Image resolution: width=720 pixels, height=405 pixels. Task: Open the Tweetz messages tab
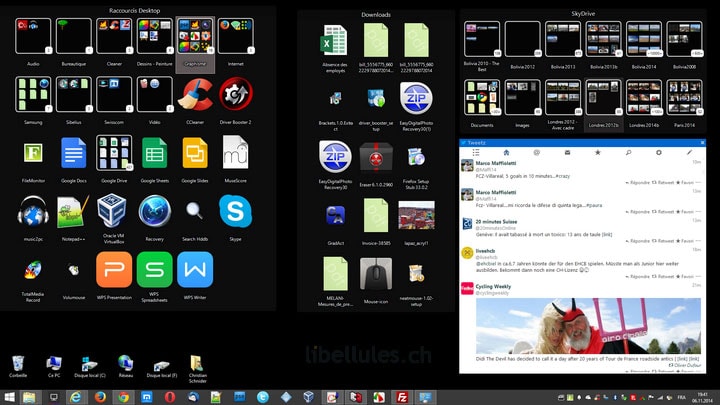pyautogui.click(x=567, y=152)
